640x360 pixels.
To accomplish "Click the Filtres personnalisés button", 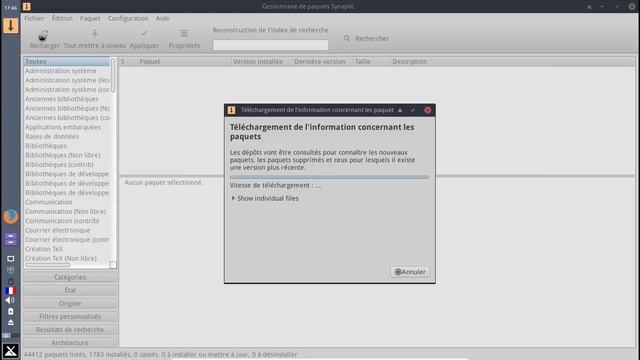I will coord(70,317).
